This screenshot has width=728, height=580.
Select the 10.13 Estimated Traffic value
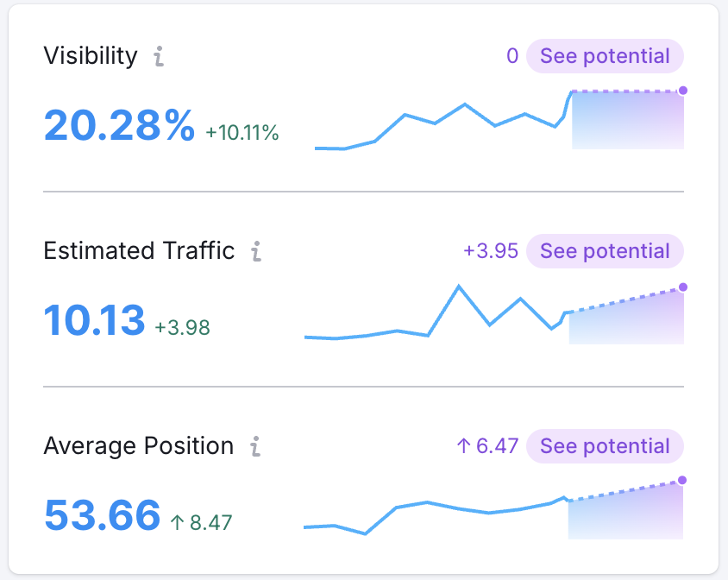pos(94,321)
